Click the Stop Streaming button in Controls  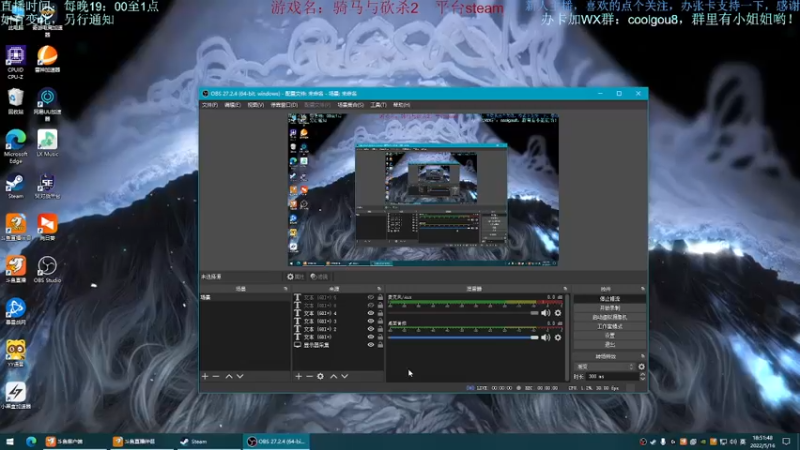[610, 298]
